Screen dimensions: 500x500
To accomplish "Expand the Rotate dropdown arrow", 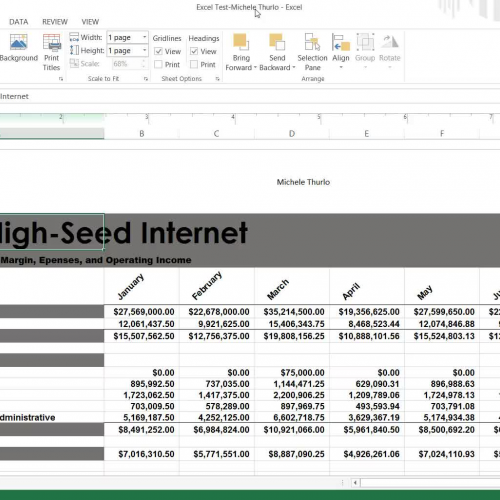I will click(x=390, y=67).
